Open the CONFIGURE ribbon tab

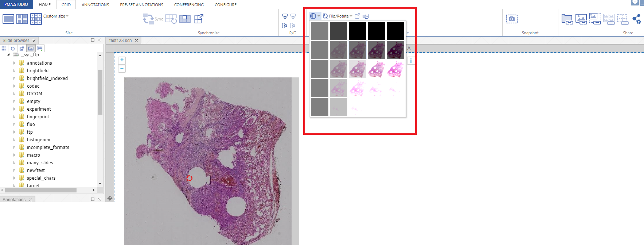point(225,5)
